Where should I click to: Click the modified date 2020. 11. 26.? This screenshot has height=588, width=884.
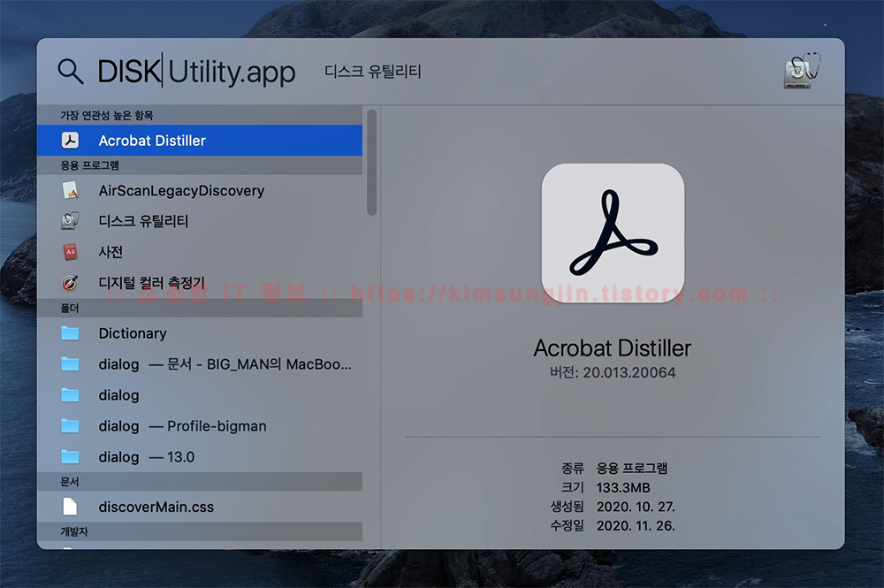click(x=636, y=525)
